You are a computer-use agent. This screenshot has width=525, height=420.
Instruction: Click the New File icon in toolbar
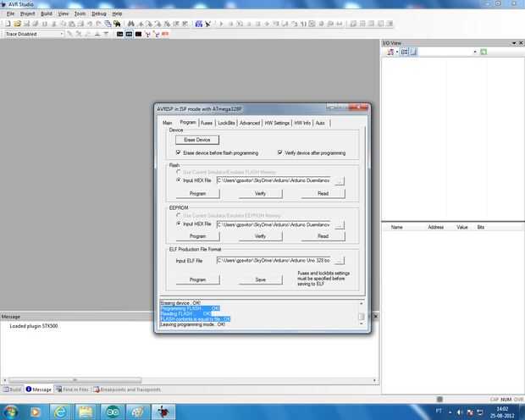[x=8, y=24]
